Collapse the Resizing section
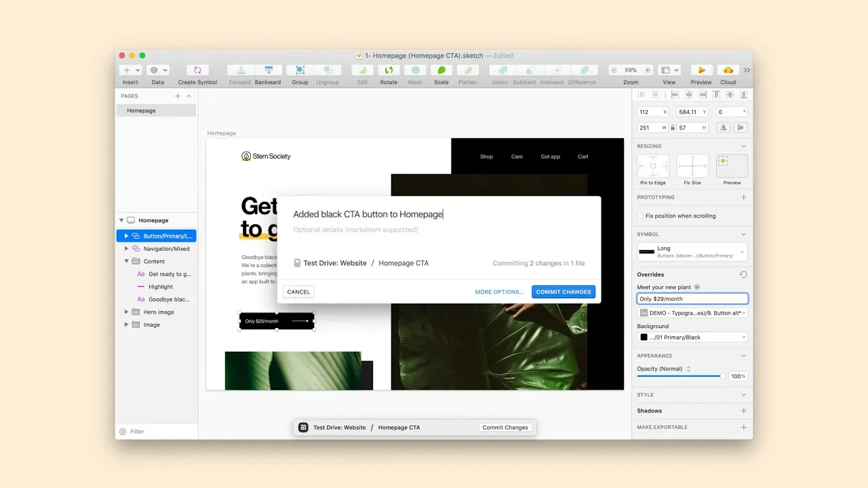Image resolution: width=868 pixels, height=488 pixels. click(743, 146)
